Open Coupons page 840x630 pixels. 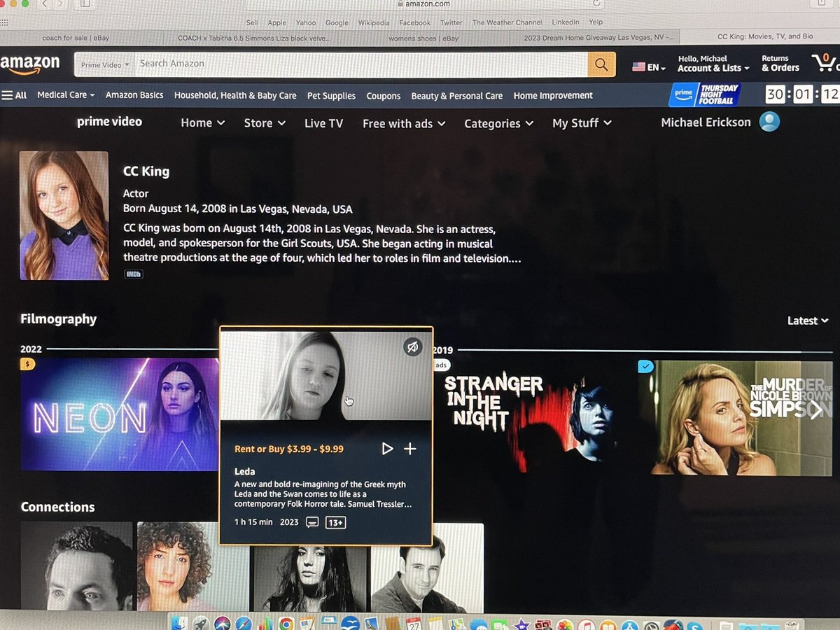384,96
